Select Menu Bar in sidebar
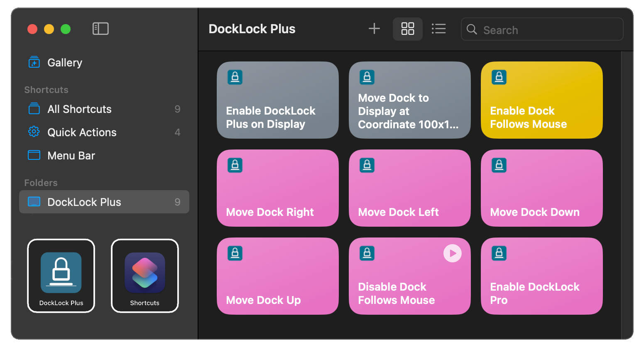This screenshot has height=350, width=644. pyautogui.click(x=104, y=156)
